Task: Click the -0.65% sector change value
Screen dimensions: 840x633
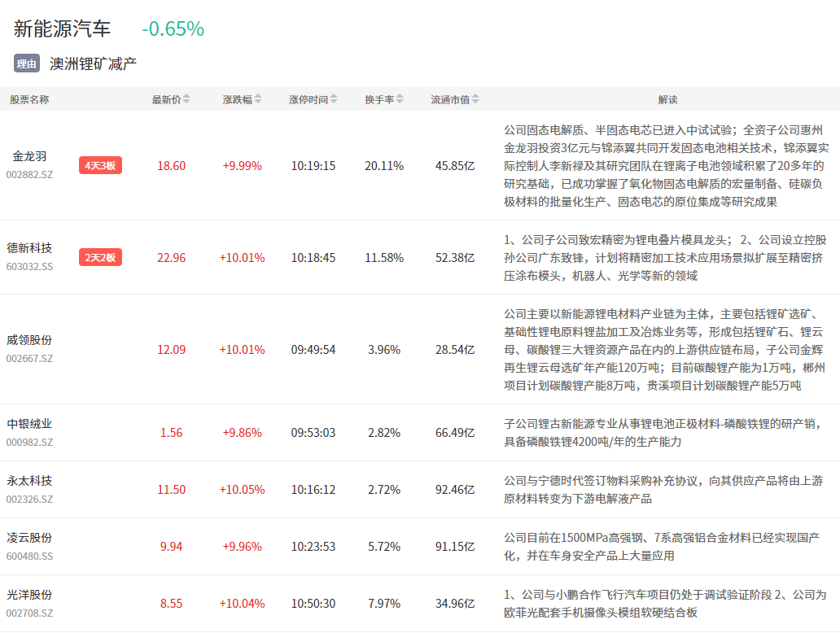Action: 173,29
